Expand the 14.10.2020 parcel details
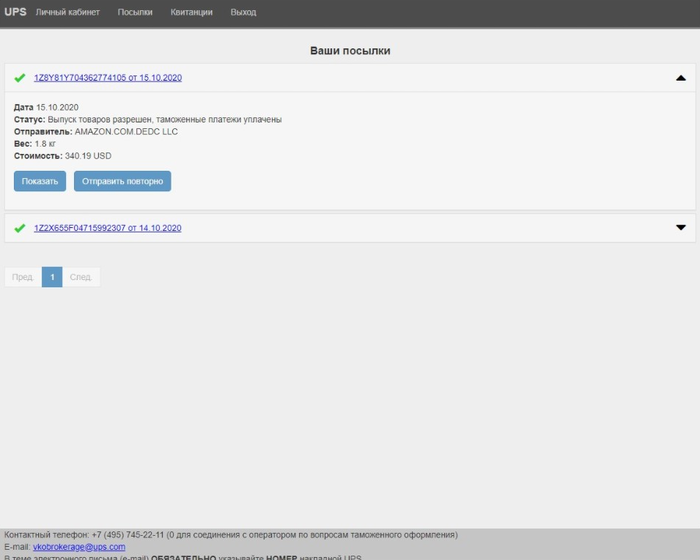This screenshot has height=560, width=700. point(681,228)
